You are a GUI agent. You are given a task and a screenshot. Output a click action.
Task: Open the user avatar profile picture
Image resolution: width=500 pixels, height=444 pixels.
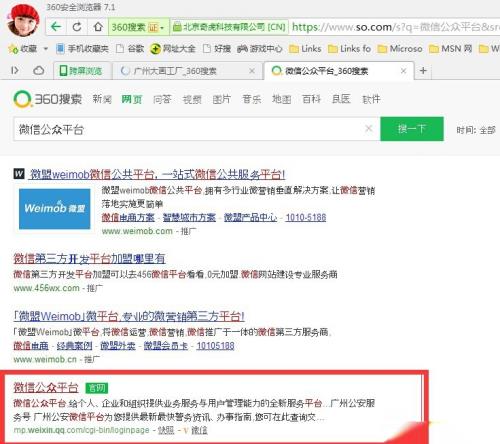[23, 20]
